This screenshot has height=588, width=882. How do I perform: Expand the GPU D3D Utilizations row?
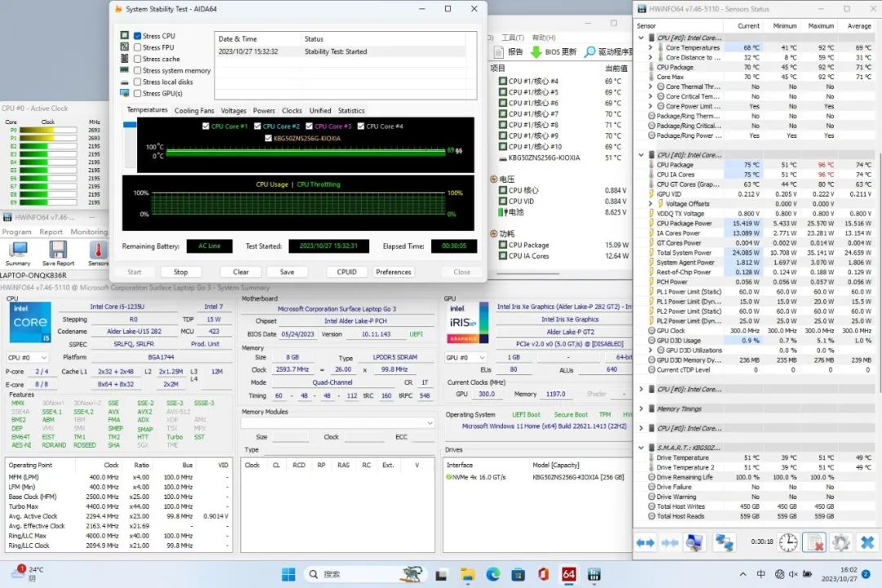650,350
